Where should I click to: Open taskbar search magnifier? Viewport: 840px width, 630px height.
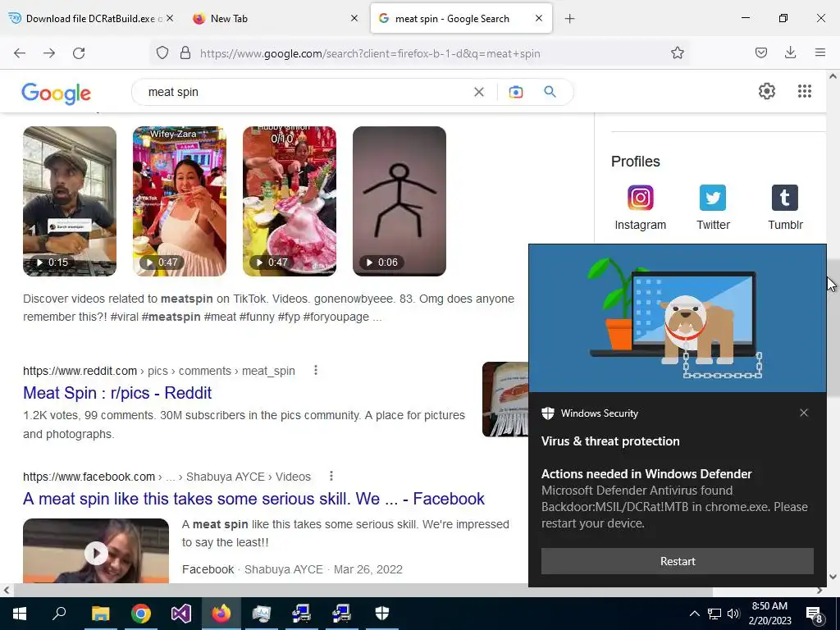coord(59,614)
